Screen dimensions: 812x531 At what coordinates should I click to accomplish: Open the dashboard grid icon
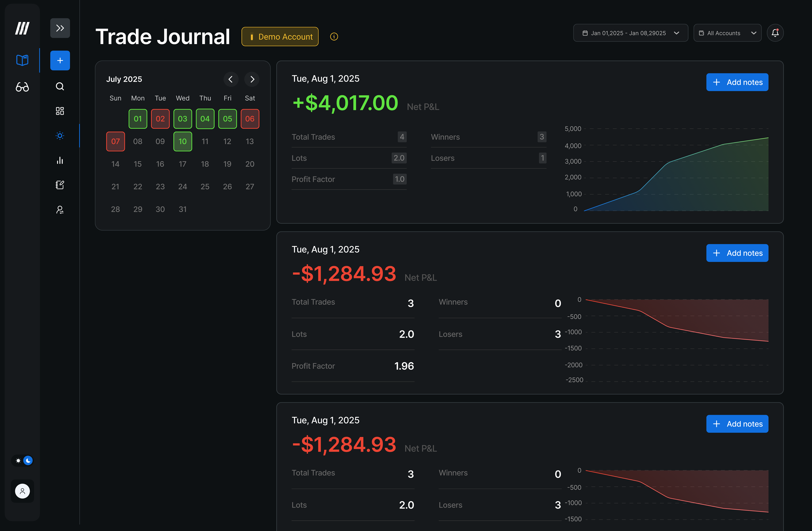[x=60, y=111]
